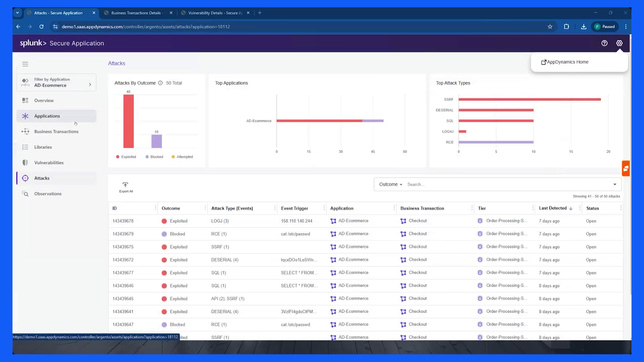This screenshot has width=644, height=362.
Task: Toggle Exploited legend item in chart
Action: pyautogui.click(x=126, y=157)
